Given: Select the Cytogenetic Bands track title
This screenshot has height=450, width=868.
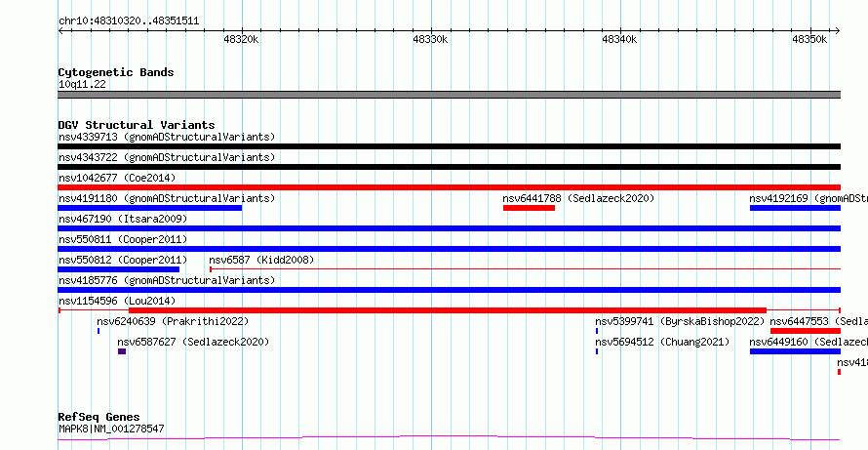Looking at the screenshot, I should coord(116,72).
